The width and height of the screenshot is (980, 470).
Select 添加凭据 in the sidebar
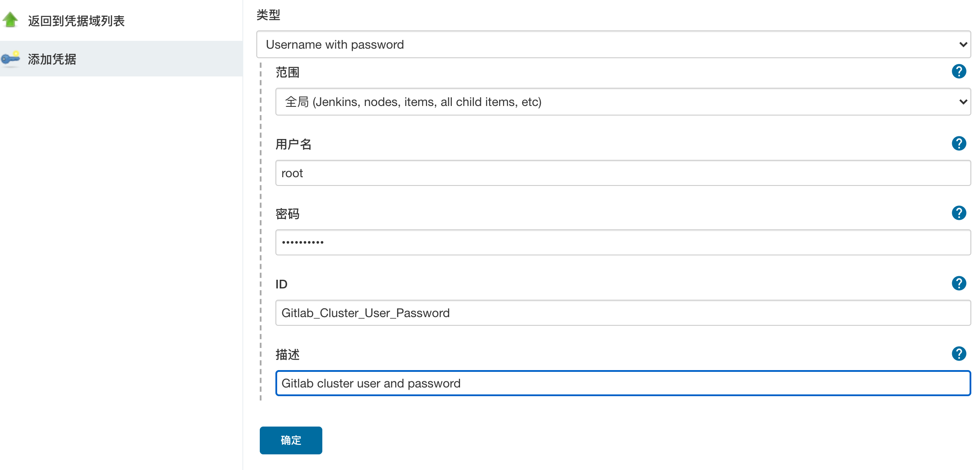pos(52,59)
